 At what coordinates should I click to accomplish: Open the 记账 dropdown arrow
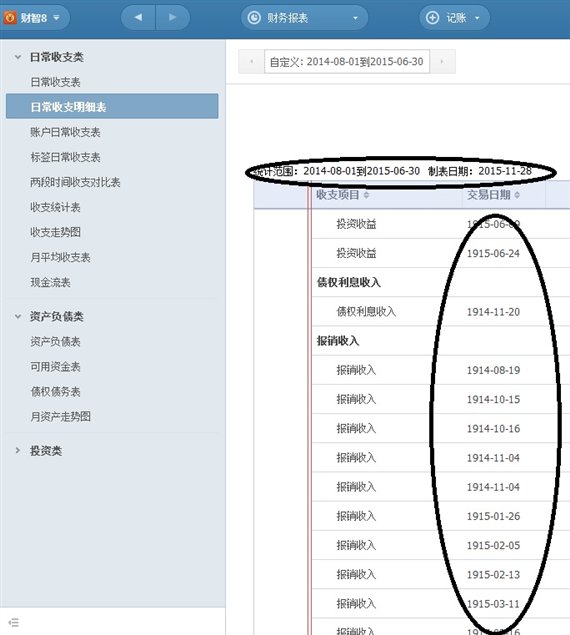pos(477,18)
